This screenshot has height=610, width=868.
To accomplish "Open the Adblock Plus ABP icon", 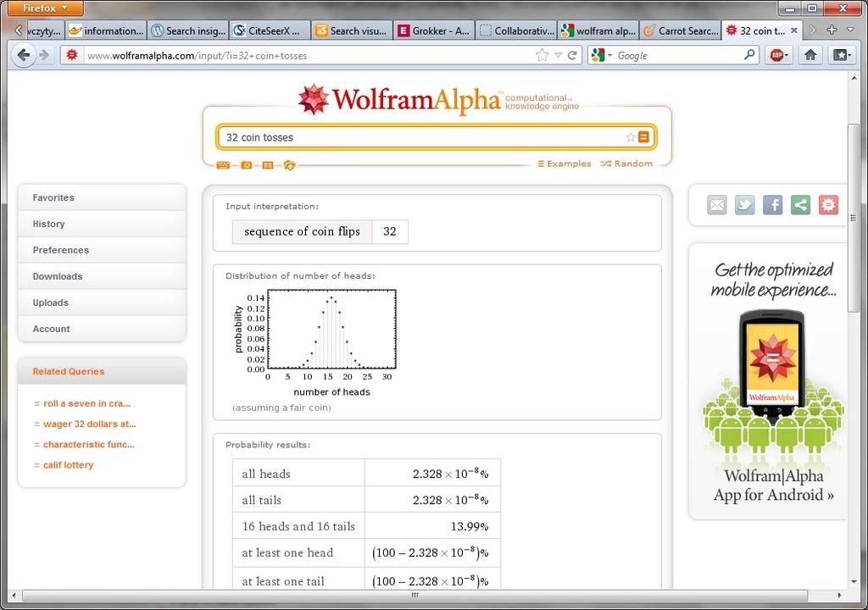I will click(776, 55).
